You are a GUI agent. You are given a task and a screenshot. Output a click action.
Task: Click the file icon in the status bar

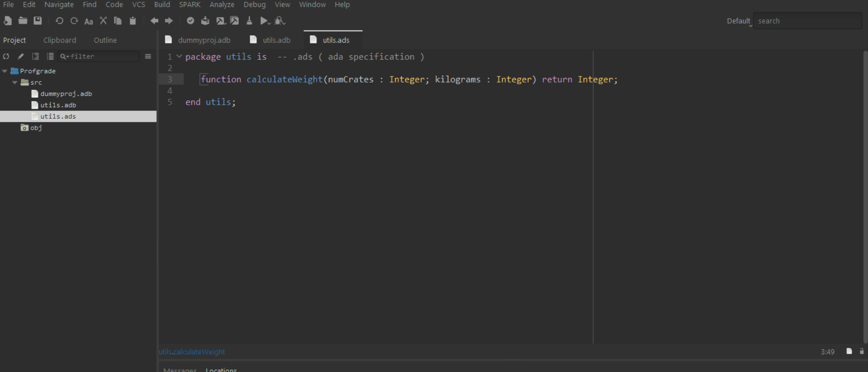[849, 352]
